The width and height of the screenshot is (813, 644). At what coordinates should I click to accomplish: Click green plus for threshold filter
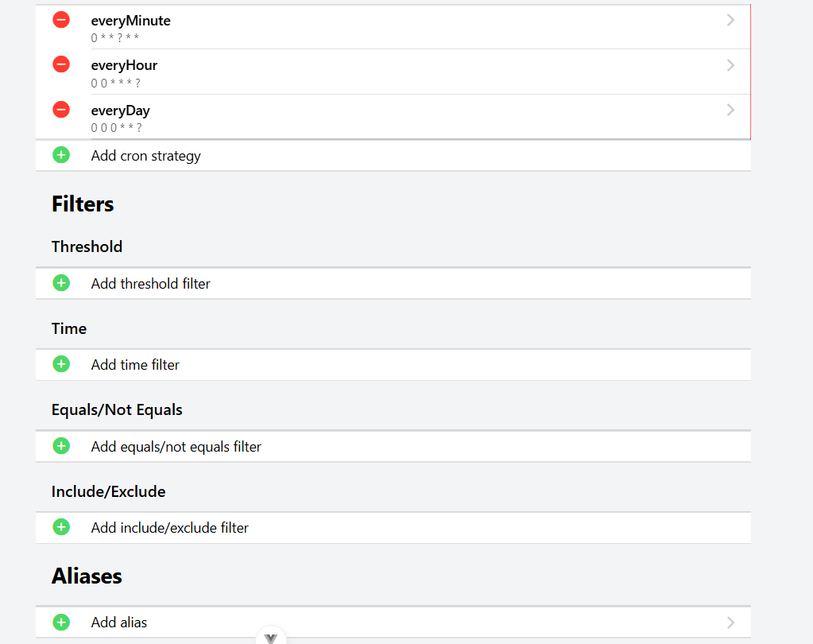(x=61, y=283)
